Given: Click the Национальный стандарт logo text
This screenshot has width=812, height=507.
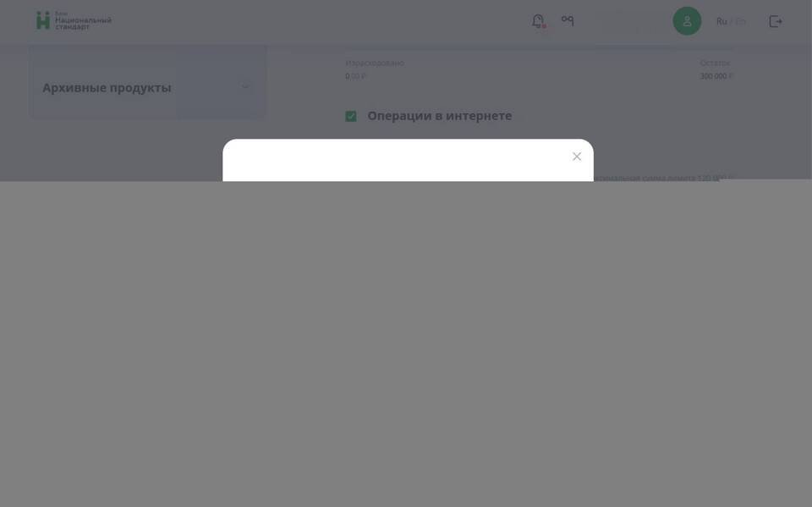Looking at the screenshot, I should tap(83, 22).
